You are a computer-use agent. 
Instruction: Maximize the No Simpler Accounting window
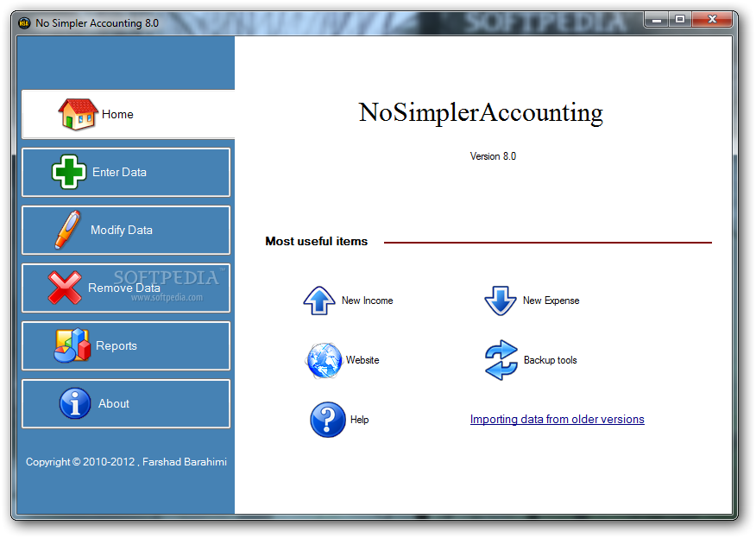pyautogui.click(x=680, y=20)
